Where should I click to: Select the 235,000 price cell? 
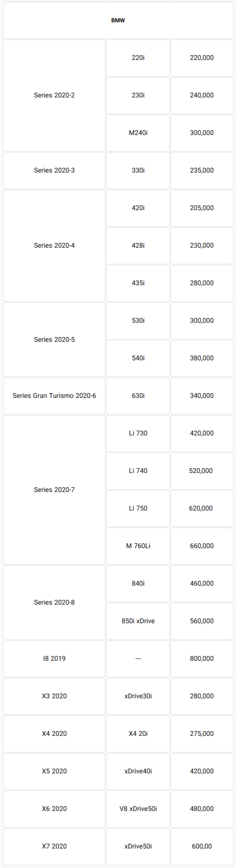click(x=202, y=170)
